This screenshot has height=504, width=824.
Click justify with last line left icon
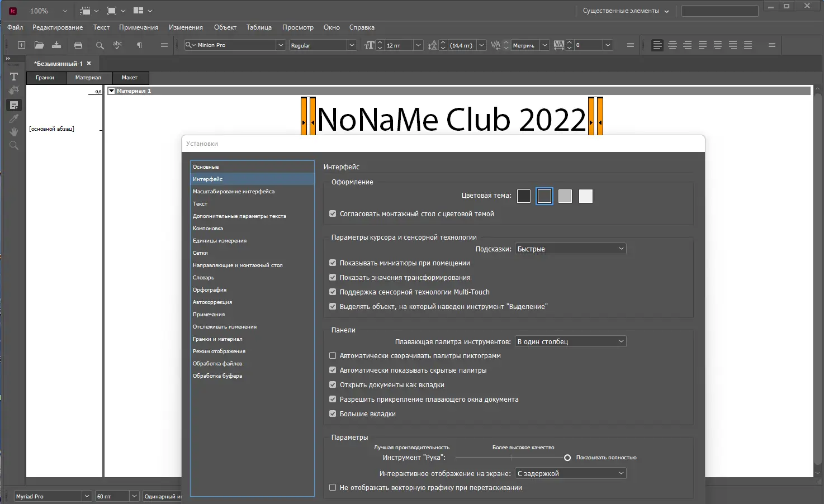(703, 45)
